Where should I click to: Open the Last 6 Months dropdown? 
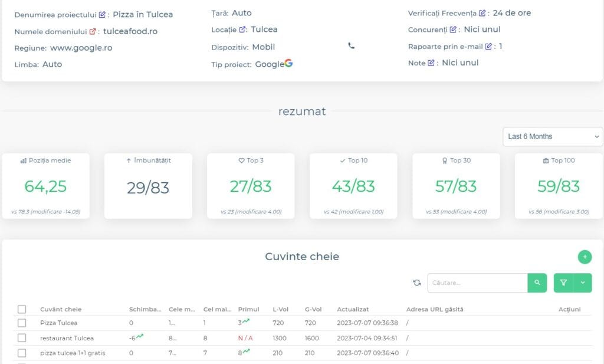coord(552,136)
